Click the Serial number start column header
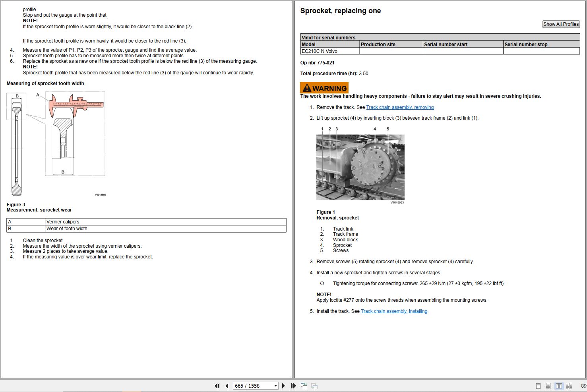Screen dimensions: 587x392 pyautogui.click(x=463, y=45)
